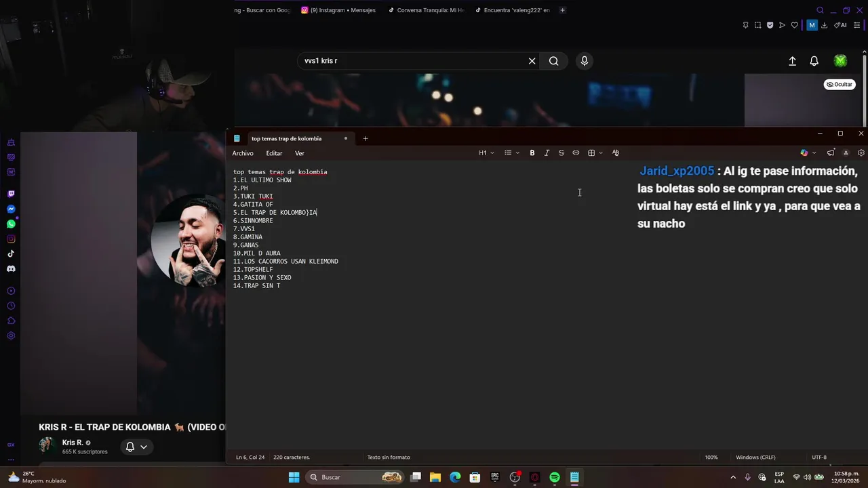This screenshot has width=868, height=488.
Task: Open Discord in the Opera GX sidebar
Action: [11, 268]
